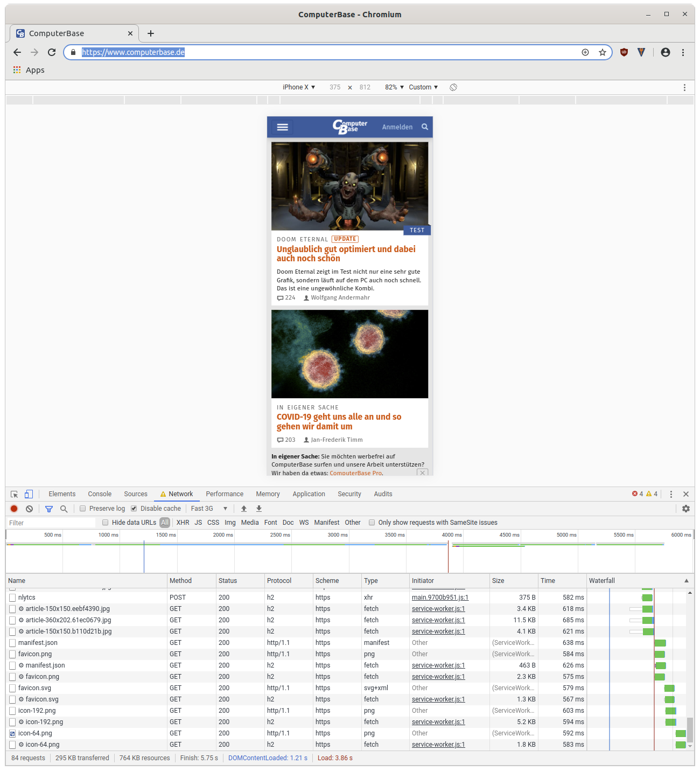Click the Anmelden login link
The width and height of the screenshot is (700, 771).
[397, 127]
